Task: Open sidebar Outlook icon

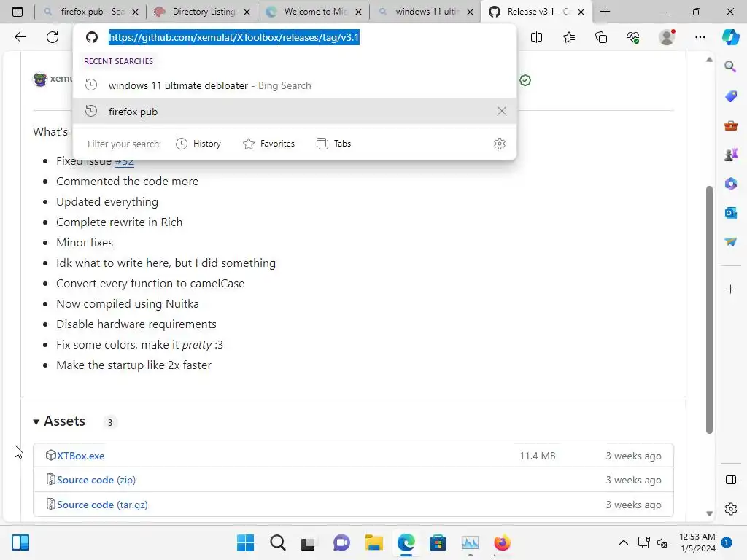Action: (x=730, y=213)
